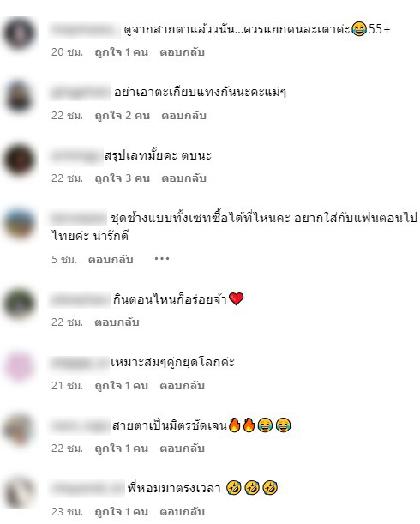Click ตอบกลับ under the 20 ชม. comment

click(182, 52)
